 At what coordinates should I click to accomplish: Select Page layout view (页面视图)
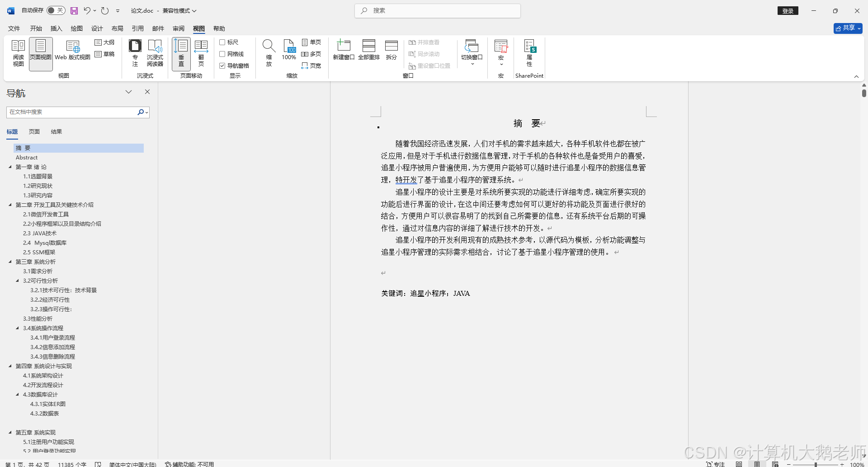click(x=41, y=54)
